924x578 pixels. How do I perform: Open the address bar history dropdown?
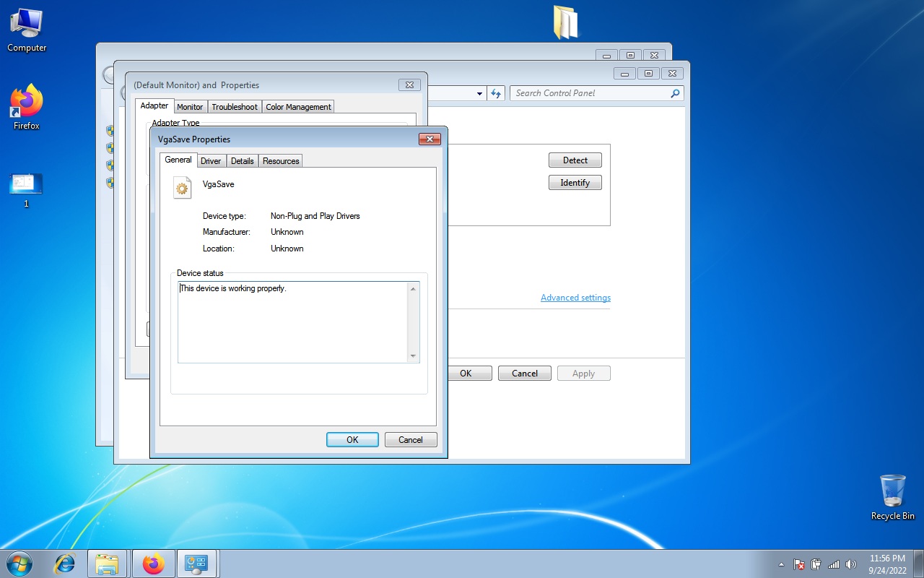click(479, 93)
